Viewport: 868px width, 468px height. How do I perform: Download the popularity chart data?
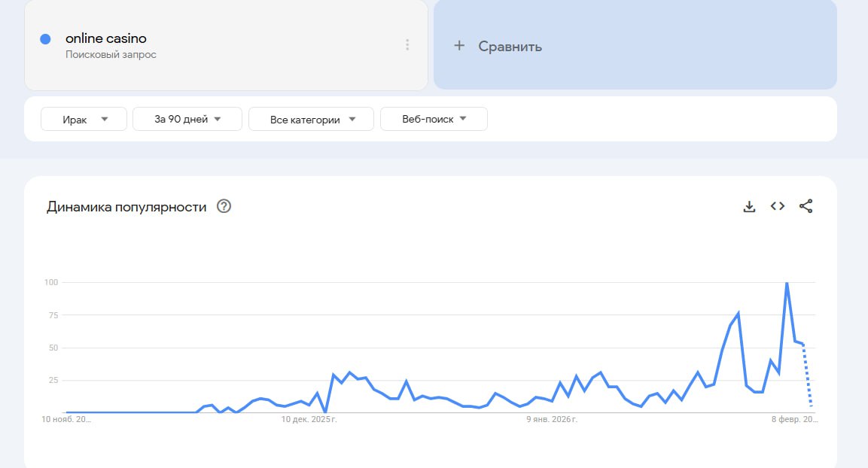[749, 206]
